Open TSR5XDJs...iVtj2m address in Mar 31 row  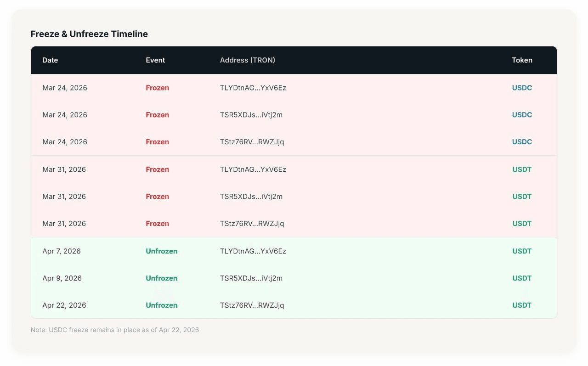251,197
